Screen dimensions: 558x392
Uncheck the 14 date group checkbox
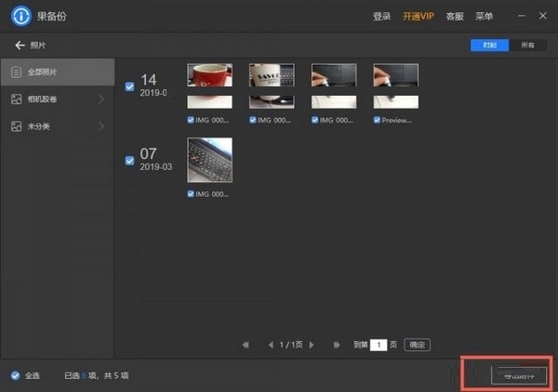(x=130, y=86)
